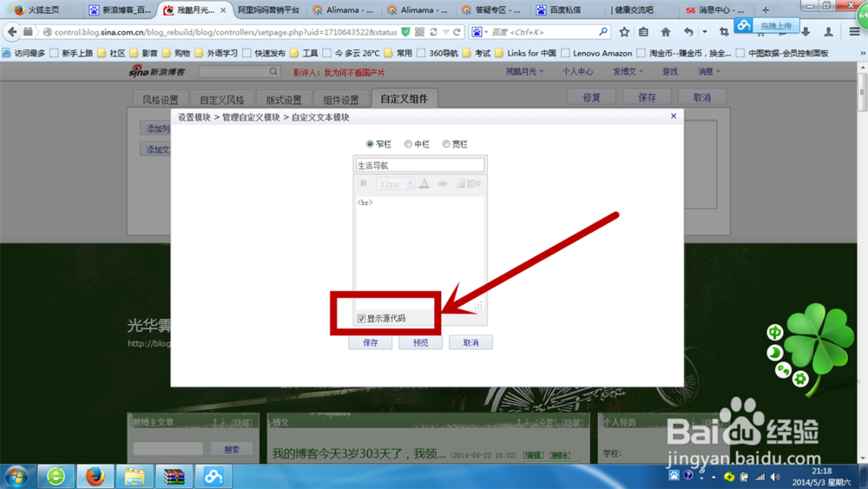Viewport: 868px width, 489px height.
Task: Select the 宽栏 radio option
Action: (x=446, y=144)
